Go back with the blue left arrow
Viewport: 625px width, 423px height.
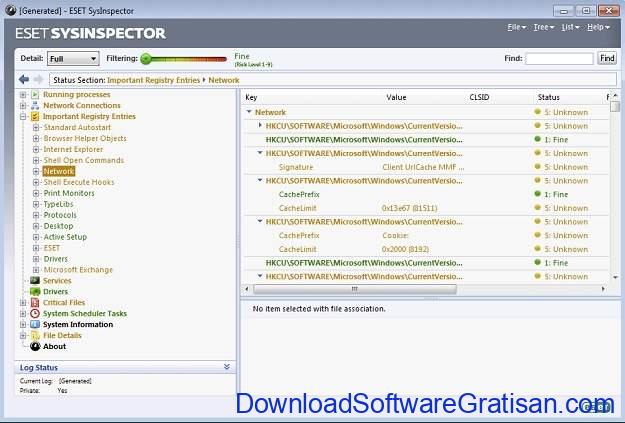(24, 79)
